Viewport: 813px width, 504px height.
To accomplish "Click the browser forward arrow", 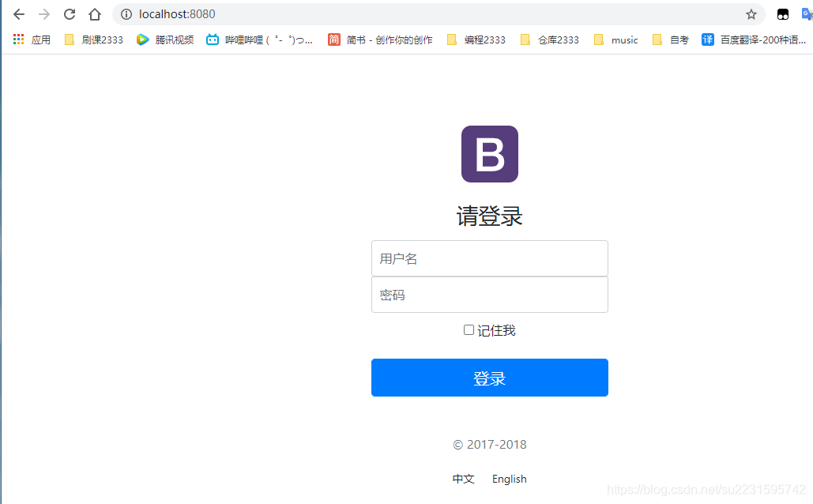I will [x=44, y=14].
